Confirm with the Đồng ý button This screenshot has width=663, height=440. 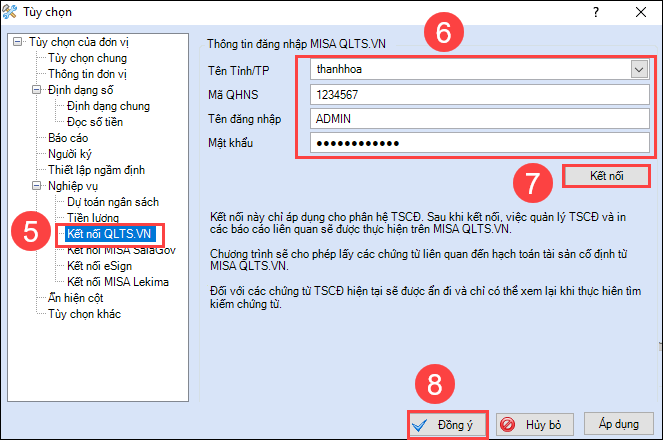448,425
